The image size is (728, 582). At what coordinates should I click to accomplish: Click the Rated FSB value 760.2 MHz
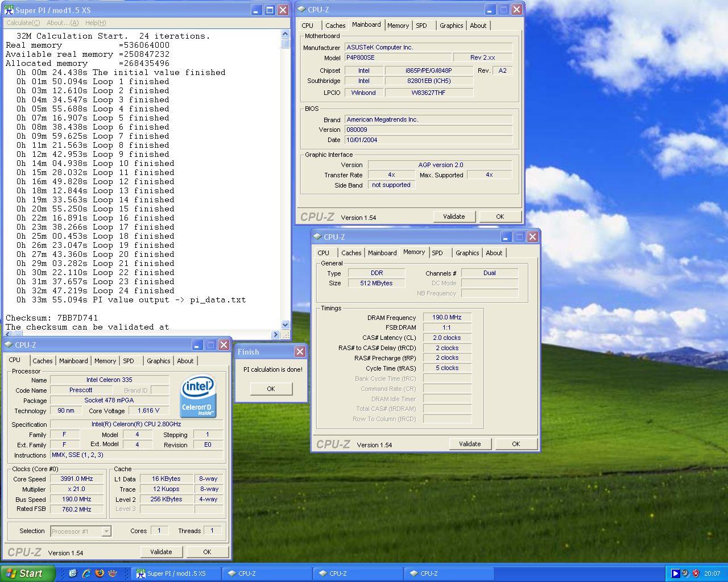[77, 509]
